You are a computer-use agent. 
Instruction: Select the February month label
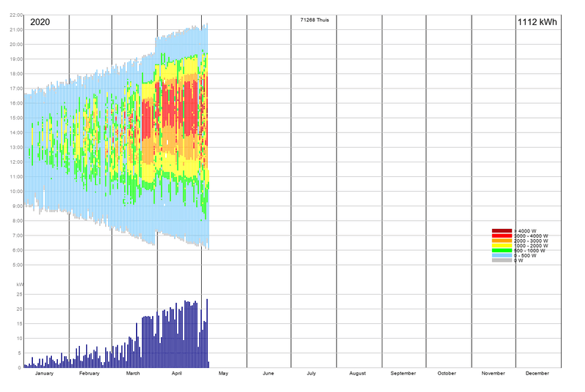89,373
